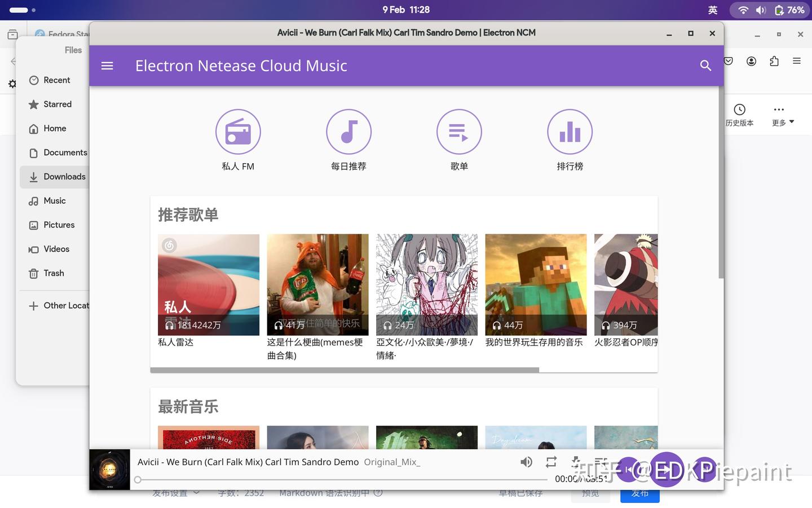The width and height of the screenshot is (812, 508).
Task: Click the Starred star icon in Files
Action: 34,104
